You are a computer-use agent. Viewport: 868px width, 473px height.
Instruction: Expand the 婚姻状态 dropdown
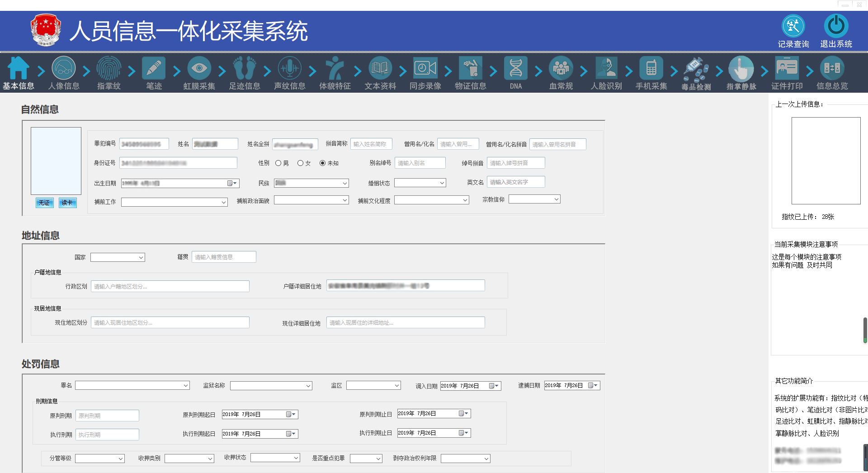point(420,183)
